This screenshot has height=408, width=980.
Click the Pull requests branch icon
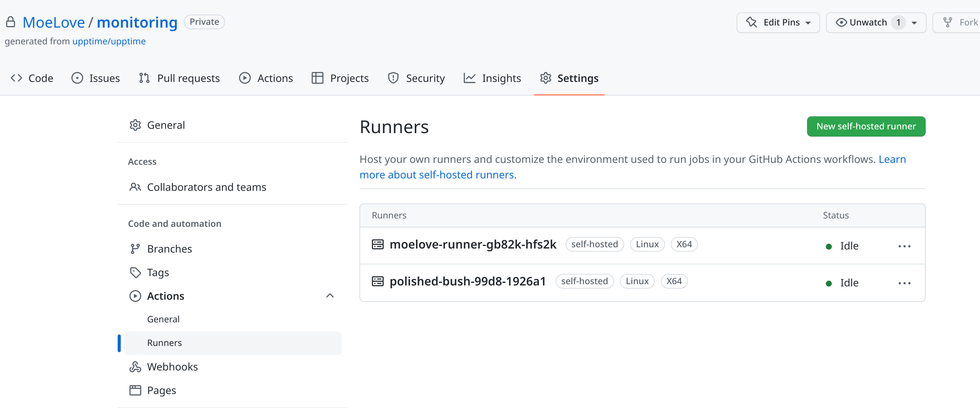coord(144,78)
